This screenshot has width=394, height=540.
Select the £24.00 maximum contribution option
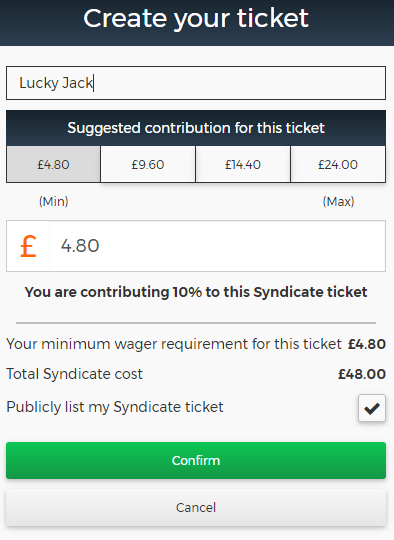[338, 164]
